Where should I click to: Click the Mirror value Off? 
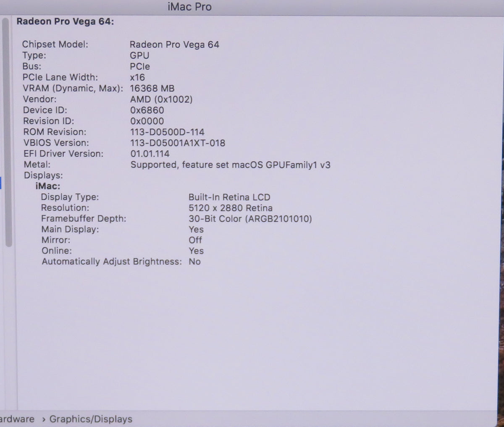[x=195, y=240]
